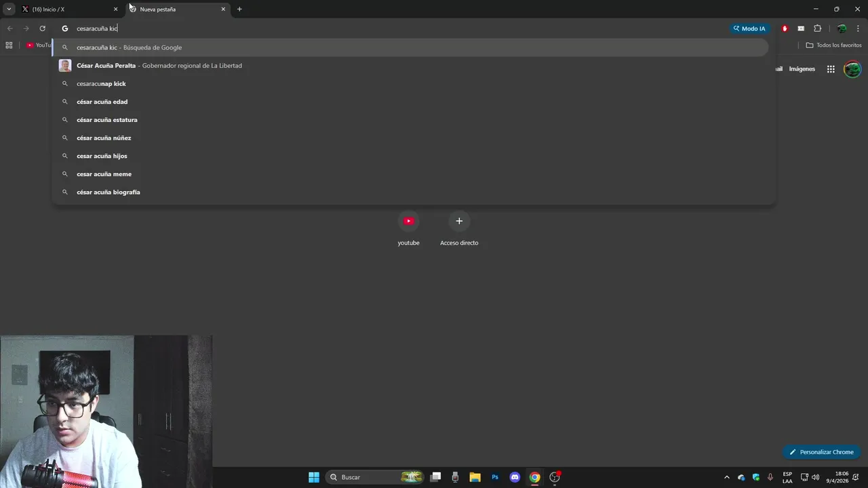Click the microphone tray icon
Screen dimensions: 868x488
(770, 477)
